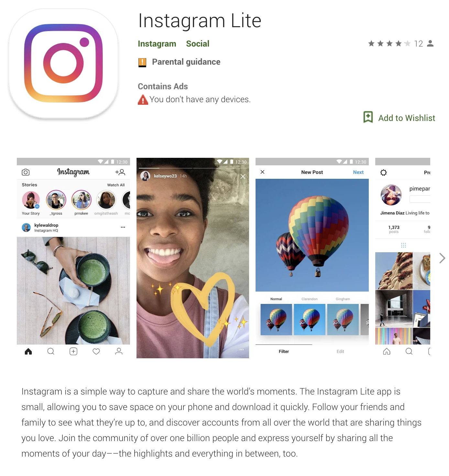Viewport: 449px width, 476px height.
Task: Open the New Post balloon screenshot
Action: click(312, 258)
